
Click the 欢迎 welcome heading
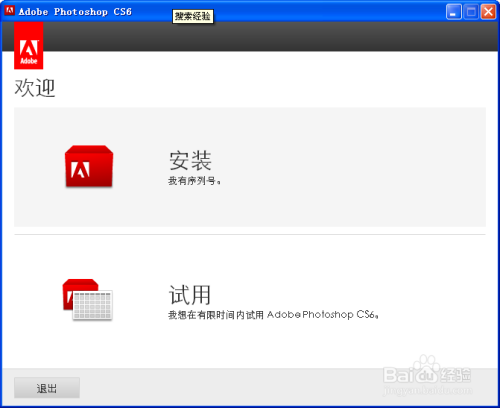[x=35, y=88]
